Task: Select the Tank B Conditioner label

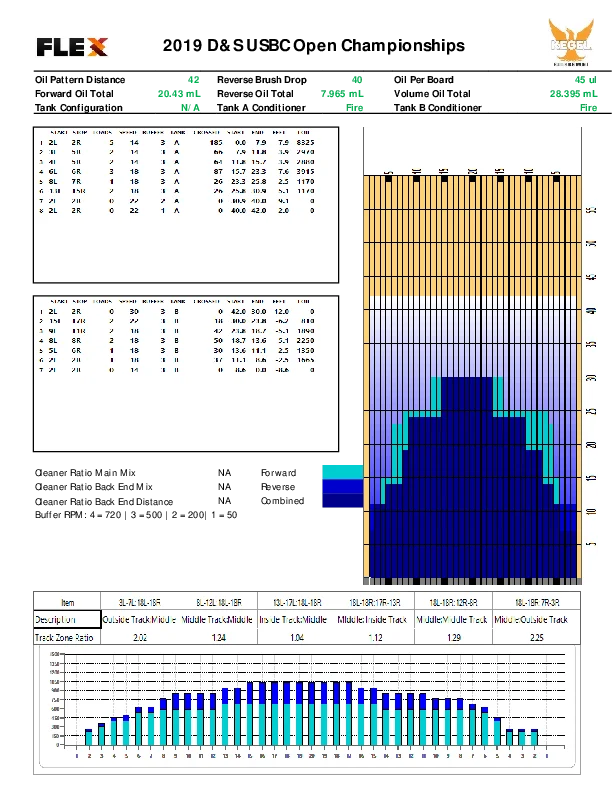Action: pyautogui.click(x=438, y=108)
